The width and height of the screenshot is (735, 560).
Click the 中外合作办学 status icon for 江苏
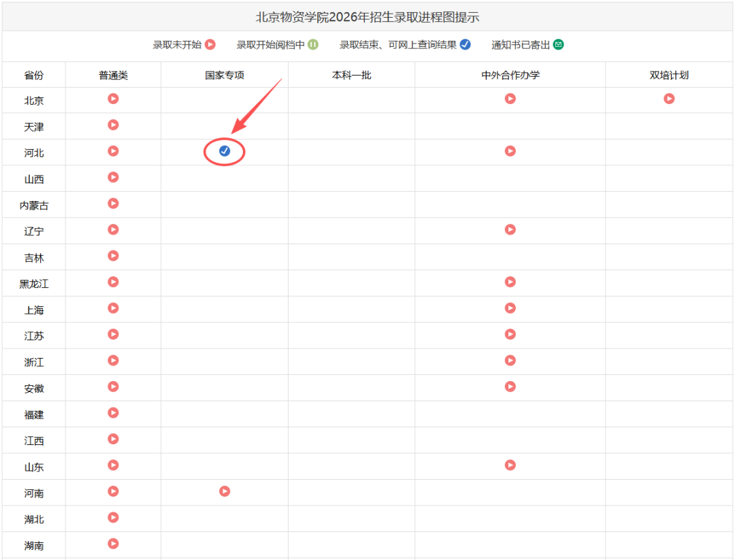pyautogui.click(x=510, y=334)
